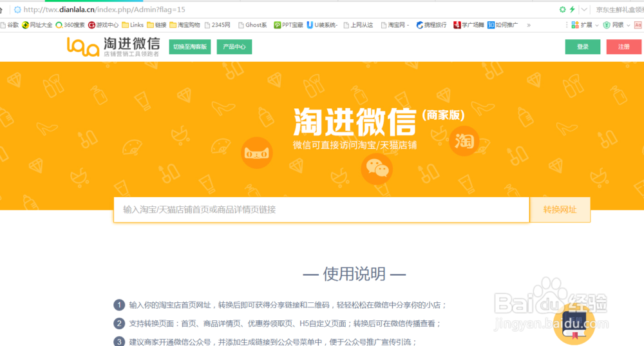644x346 pixels.
Task: Click the Tmall cat icon on banner
Action: click(x=257, y=153)
